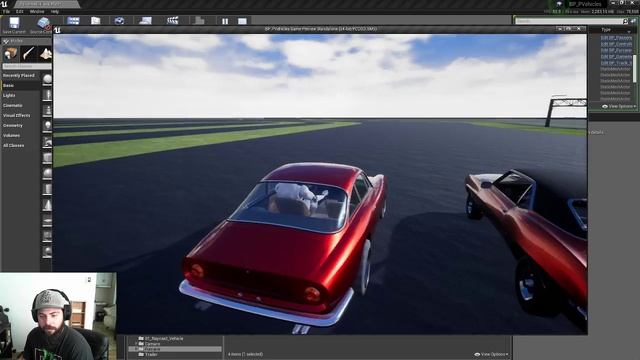Select the Sphere Trigger icon
Screen dimensions: 640x360
[47, 251]
